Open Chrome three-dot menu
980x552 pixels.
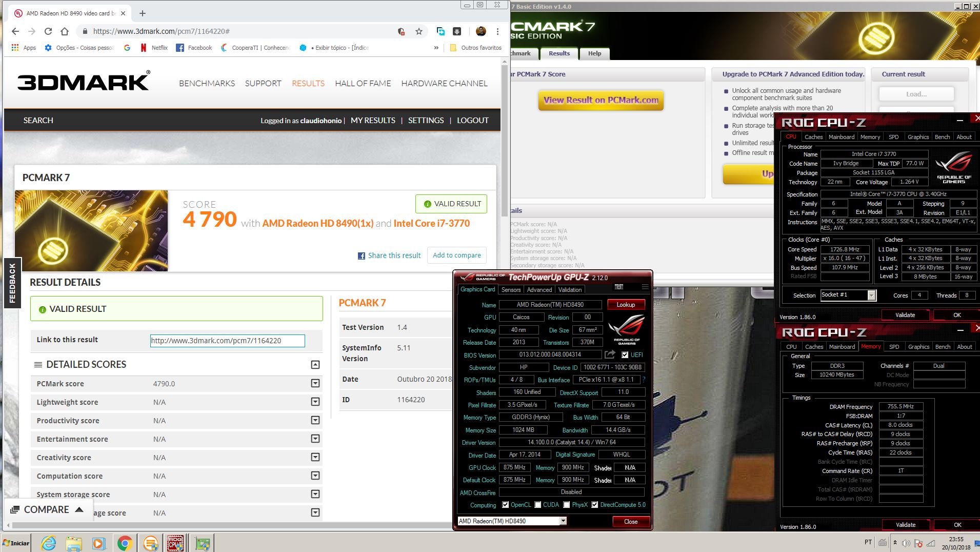click(x=497, y=31)
